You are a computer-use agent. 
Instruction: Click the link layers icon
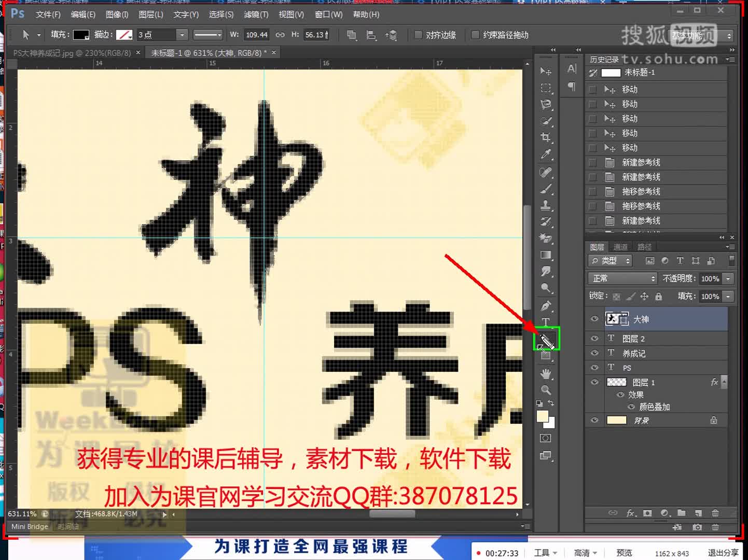click(613, 513)
